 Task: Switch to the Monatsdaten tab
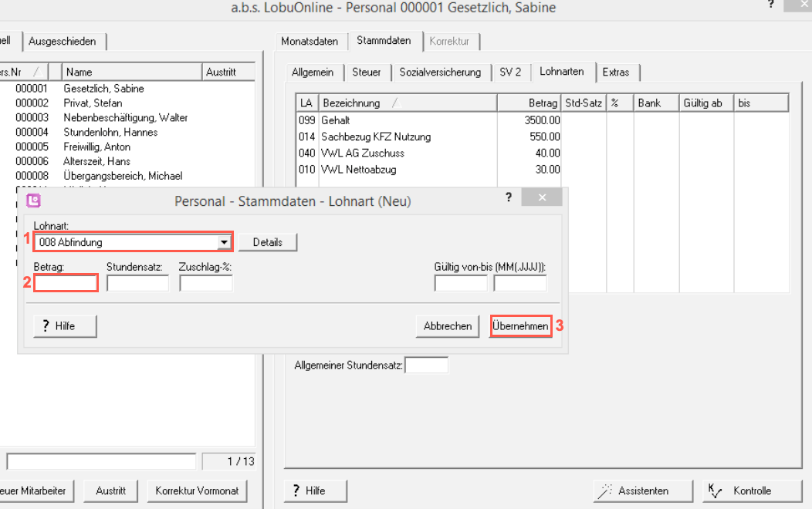point(310,42)
